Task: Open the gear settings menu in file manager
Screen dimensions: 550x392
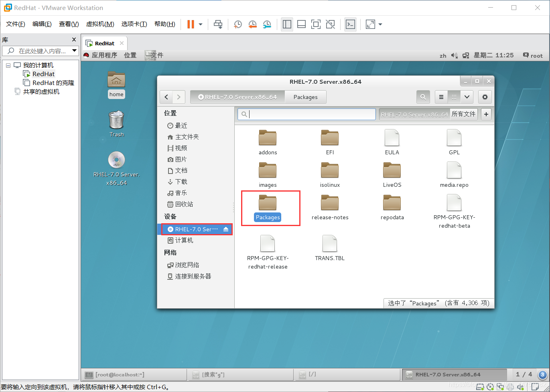Action: (485, 97)
